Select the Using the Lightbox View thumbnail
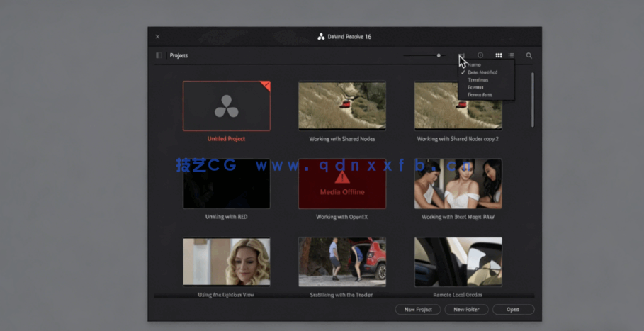 [x=227, y=262]
